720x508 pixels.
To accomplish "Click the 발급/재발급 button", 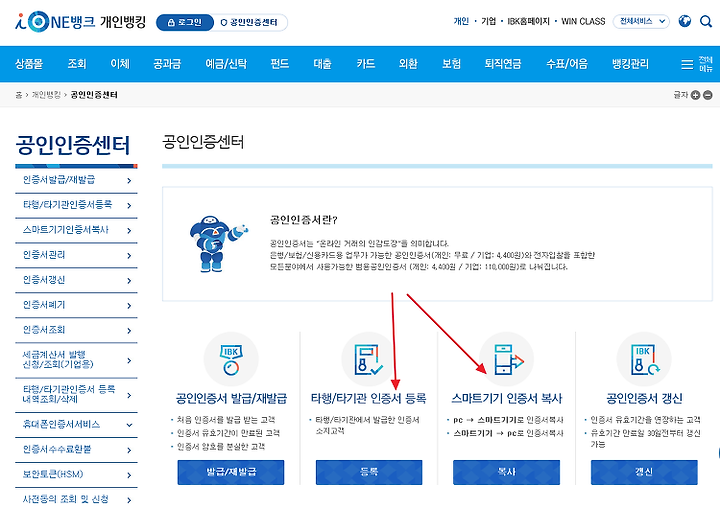I will [231, 472].
